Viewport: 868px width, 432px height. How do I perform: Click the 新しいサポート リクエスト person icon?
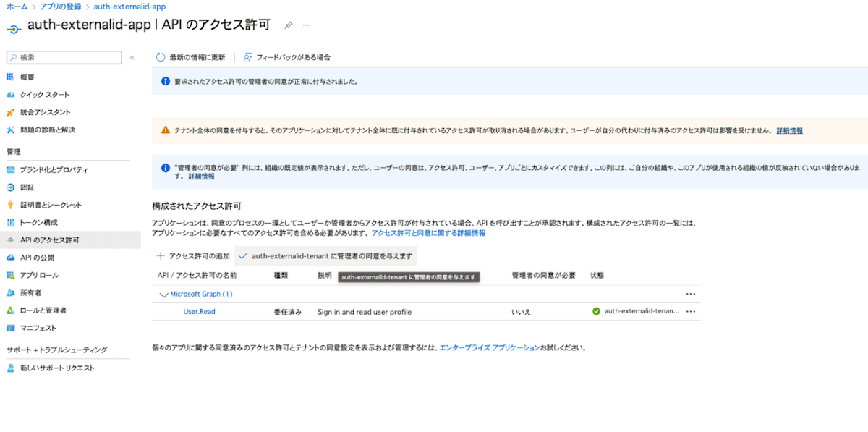point(10,368)
